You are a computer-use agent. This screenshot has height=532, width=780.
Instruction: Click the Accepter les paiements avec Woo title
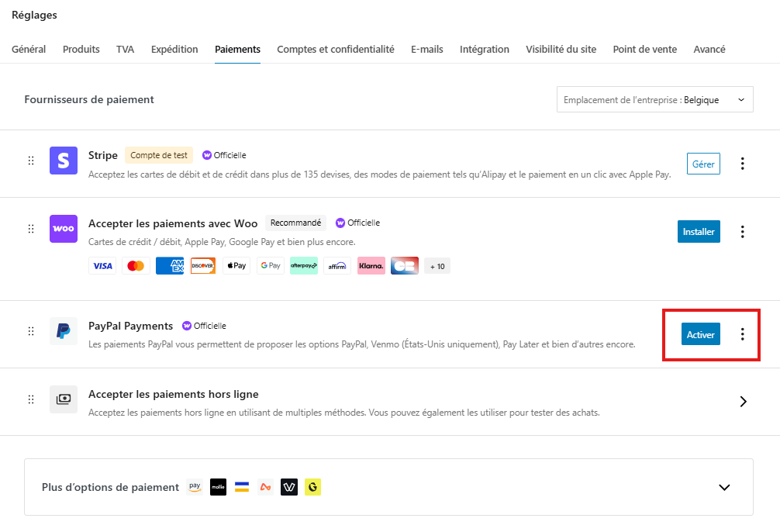coord(173,223)
